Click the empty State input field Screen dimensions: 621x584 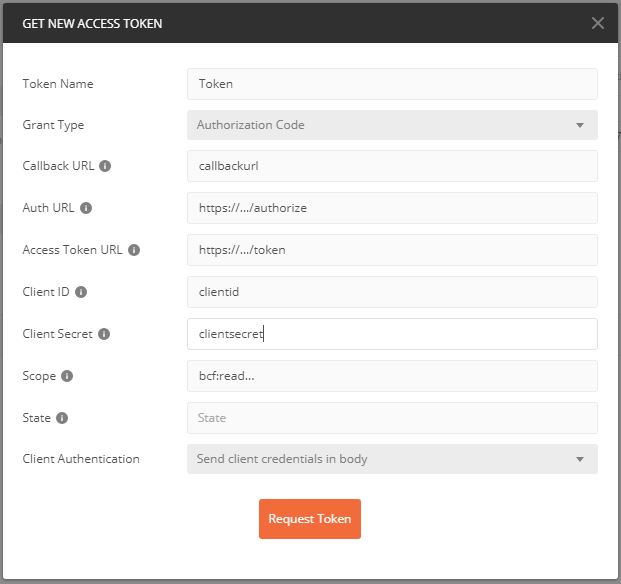tap(392, 418)
